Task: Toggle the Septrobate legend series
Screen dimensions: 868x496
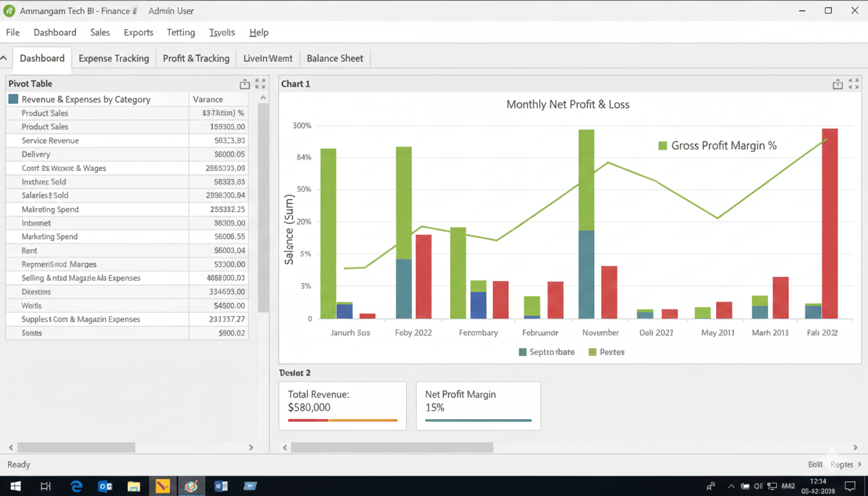Action: pos(522,352)
